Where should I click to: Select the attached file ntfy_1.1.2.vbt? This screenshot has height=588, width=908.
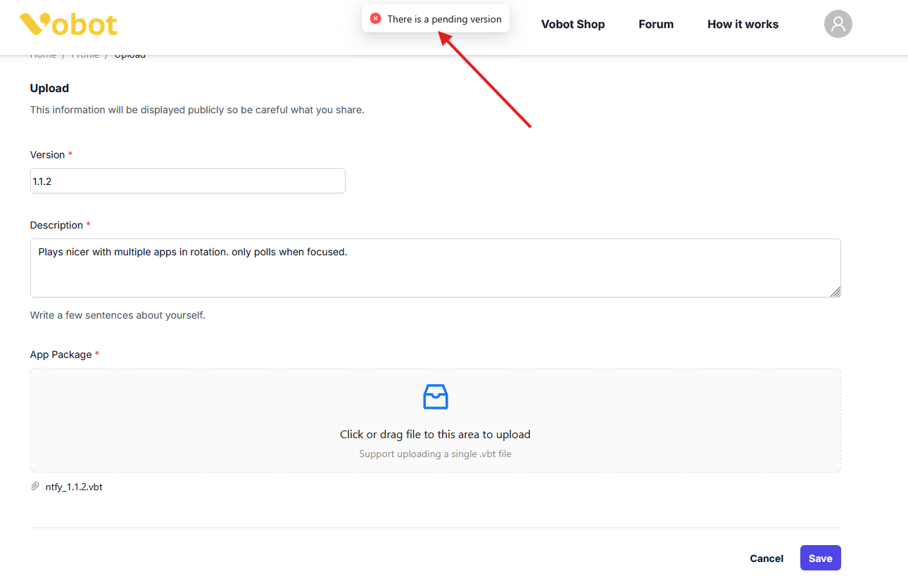(x=74, y=487)
